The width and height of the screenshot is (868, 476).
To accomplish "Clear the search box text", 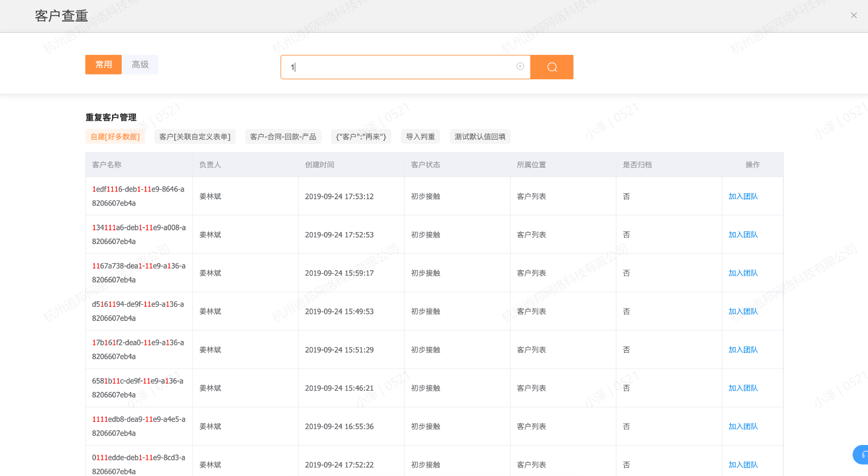I will pyautogui.click(x=520, y=67).
